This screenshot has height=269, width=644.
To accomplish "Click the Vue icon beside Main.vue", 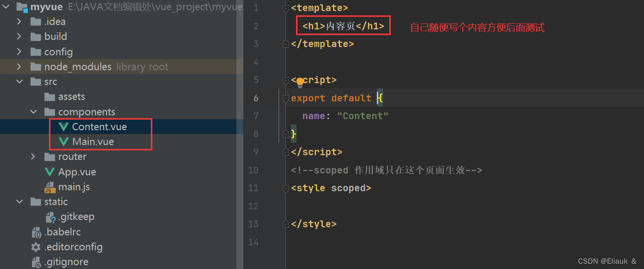I will (x=63, y=142).
